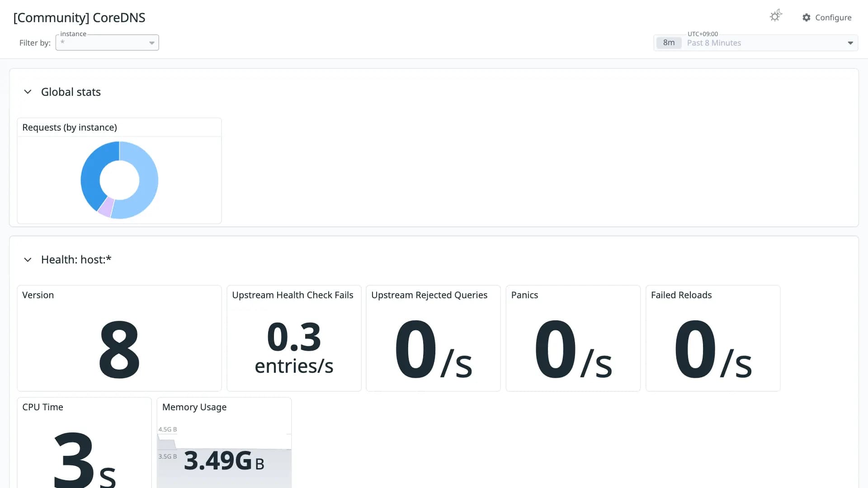Screen dimensions: 868x488
Task: Click the time range dropdown caret
Action: [850, 43]
